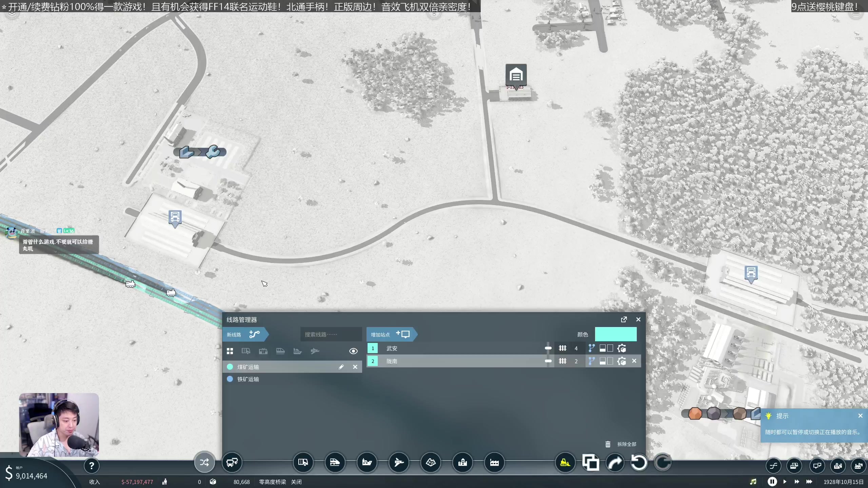Filter lines by train
Image resolution: width=868 pixels, height=488 pixels.
coord(280,351)
